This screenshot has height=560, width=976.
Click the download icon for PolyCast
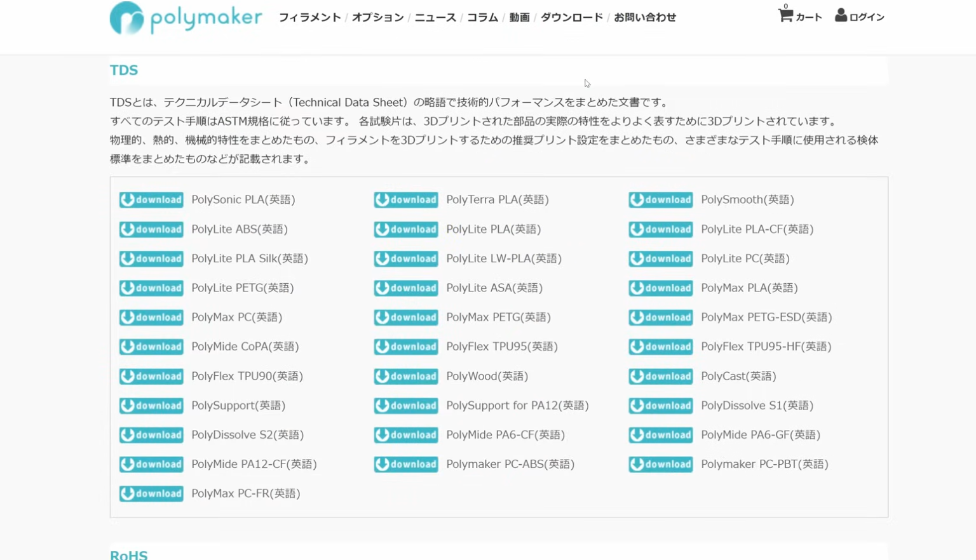click(660, 376)
